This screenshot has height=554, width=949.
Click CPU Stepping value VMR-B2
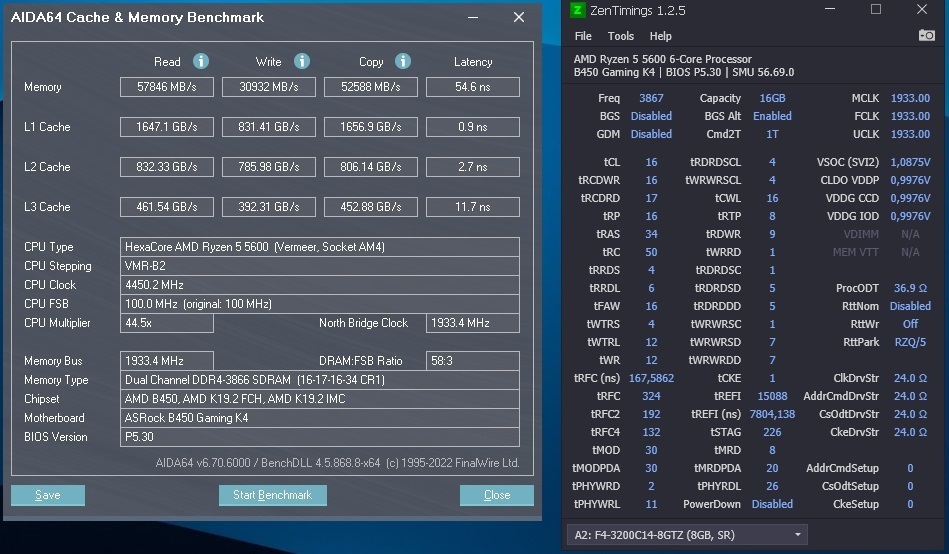(x=320, y=266)
